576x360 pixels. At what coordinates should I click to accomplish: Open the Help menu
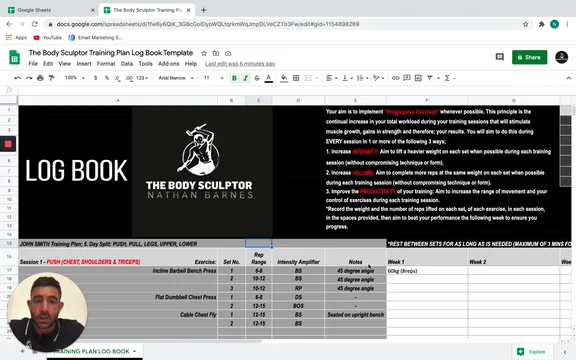click(191, 64)
